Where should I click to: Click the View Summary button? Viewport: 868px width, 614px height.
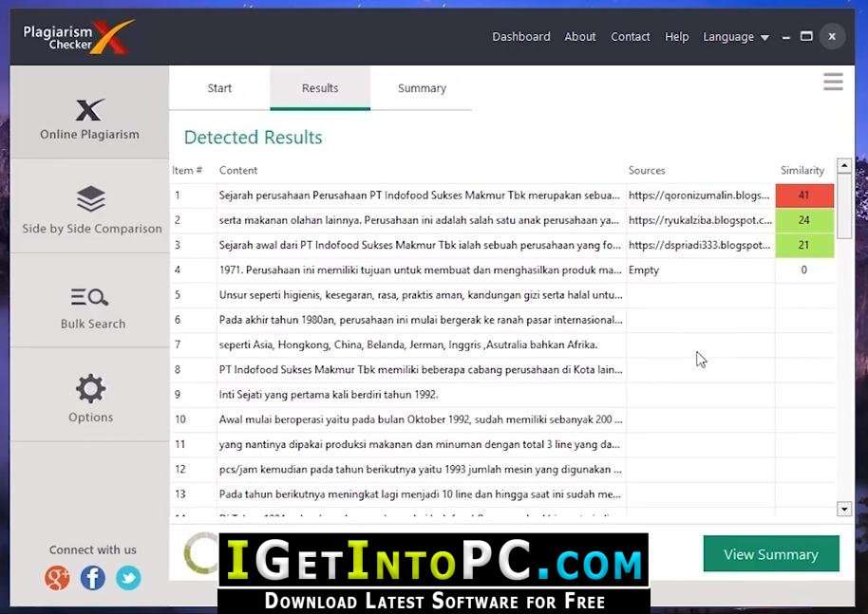[x=771, y=553]
